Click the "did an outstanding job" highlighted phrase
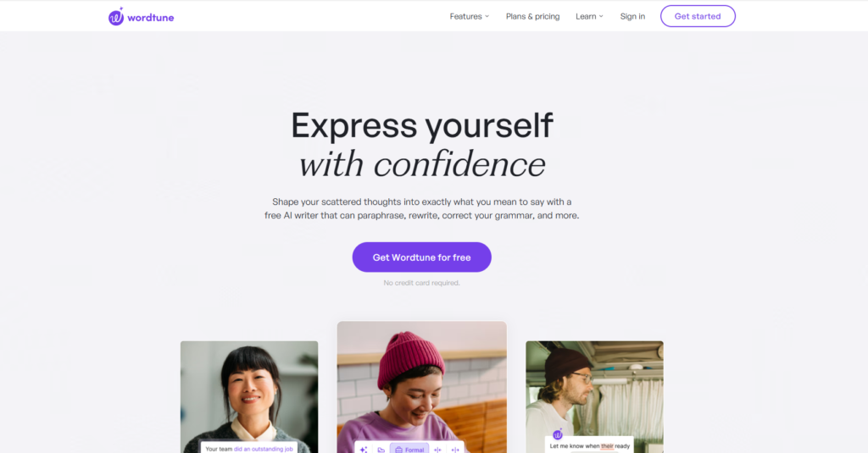 (x=264, y=449)
